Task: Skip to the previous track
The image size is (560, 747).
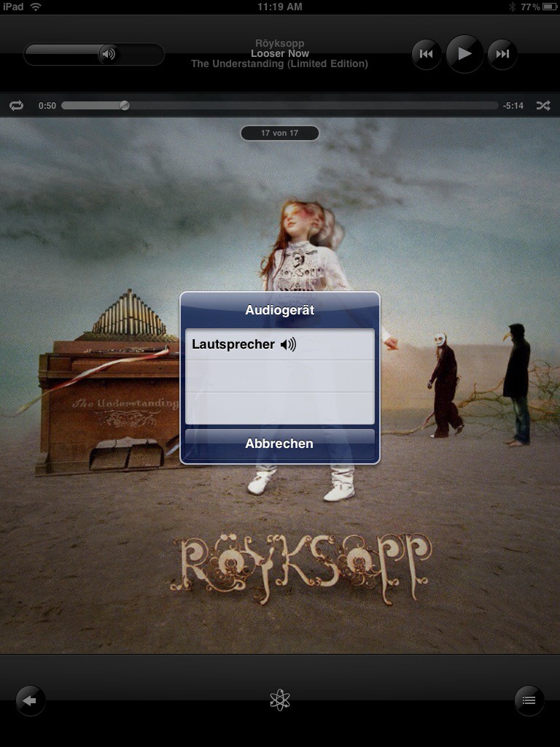Action: pos(427,54)
